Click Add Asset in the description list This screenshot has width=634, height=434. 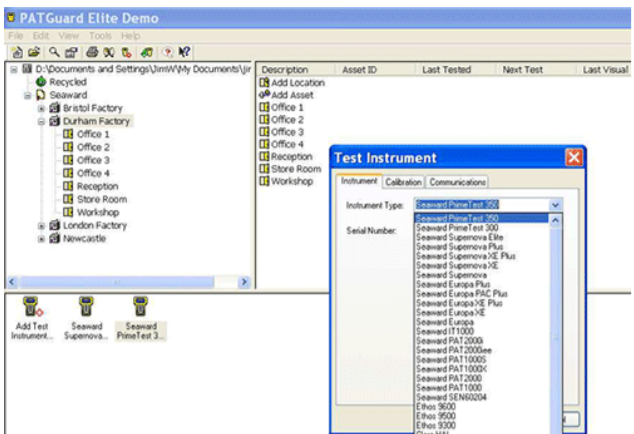(292, 95)
